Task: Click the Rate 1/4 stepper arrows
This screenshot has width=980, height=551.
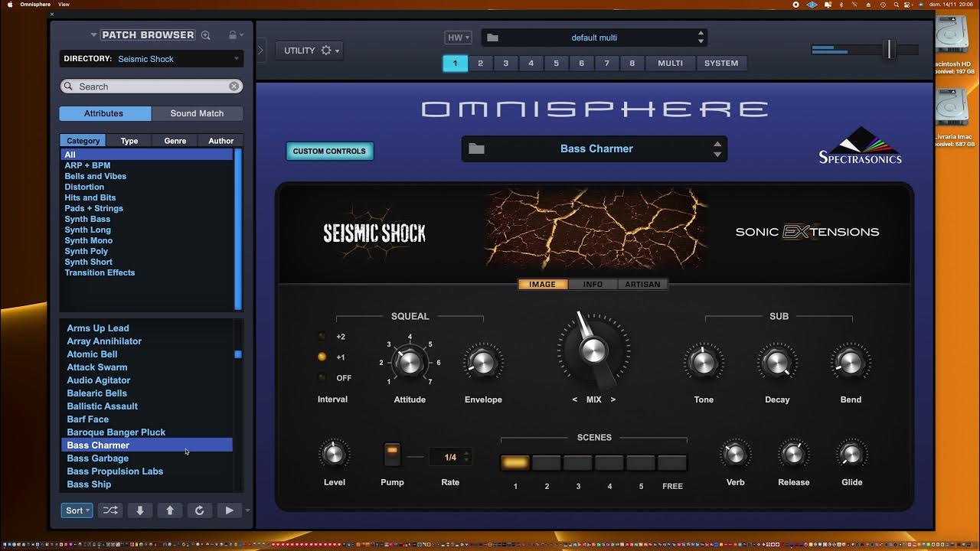Action: click(466, 458)
